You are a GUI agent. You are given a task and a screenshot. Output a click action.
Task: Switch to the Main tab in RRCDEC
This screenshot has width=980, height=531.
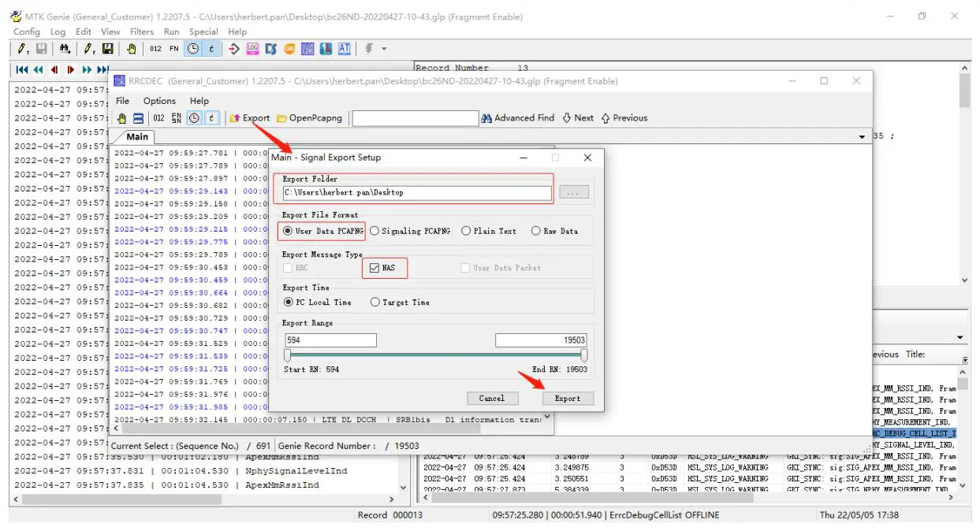(x=137, y=137)
